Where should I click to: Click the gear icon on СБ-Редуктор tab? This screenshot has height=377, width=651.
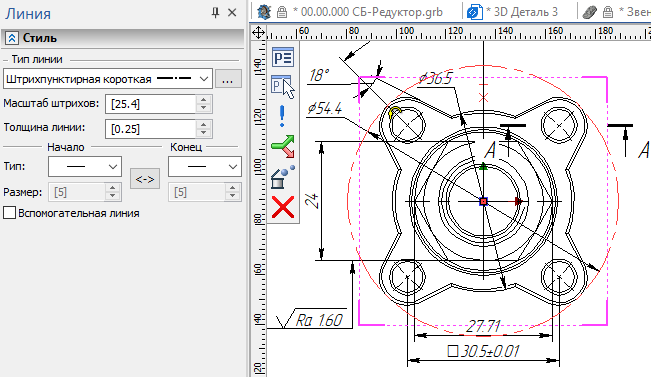coord(264,12)
